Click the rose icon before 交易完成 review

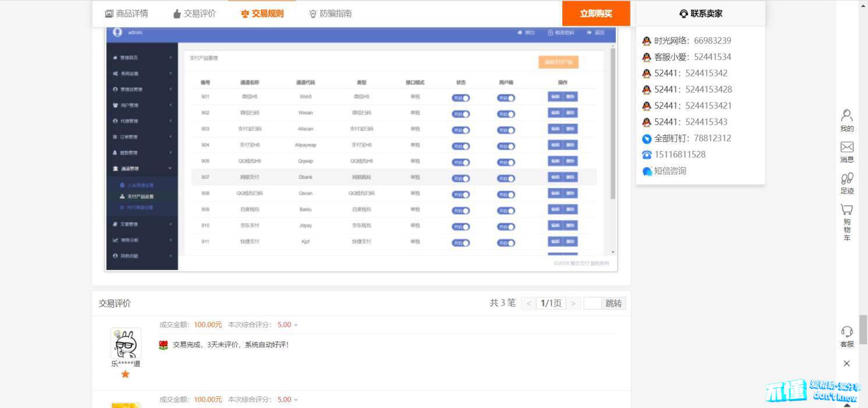pos(164,345)
